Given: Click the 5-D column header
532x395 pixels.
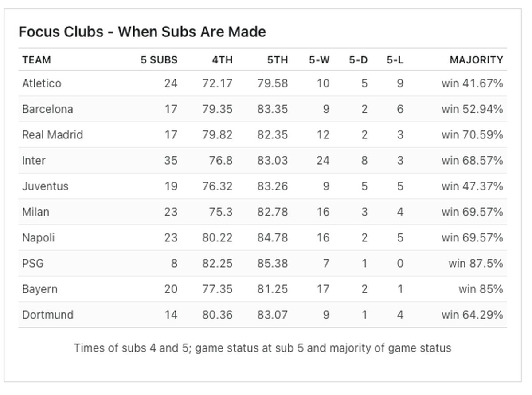Looking at the screenshot, I should 358,60.
